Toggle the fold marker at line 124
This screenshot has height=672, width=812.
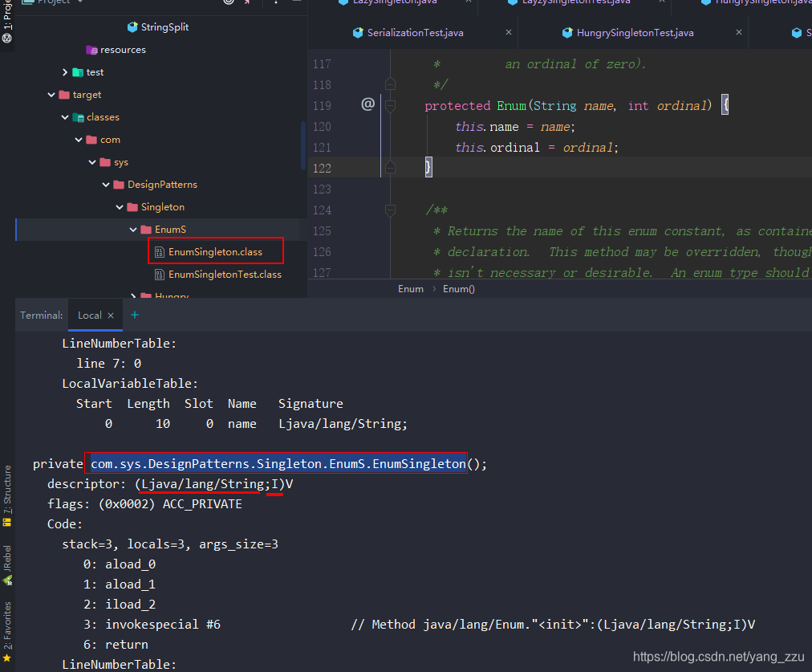pyautogui.click(x=391, y=210)
